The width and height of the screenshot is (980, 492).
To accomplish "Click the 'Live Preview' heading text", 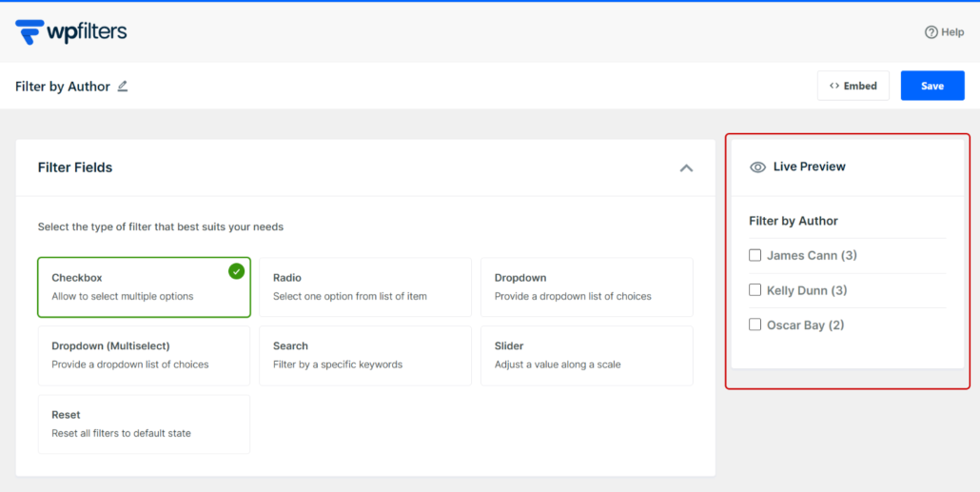I will click(809, 167).
